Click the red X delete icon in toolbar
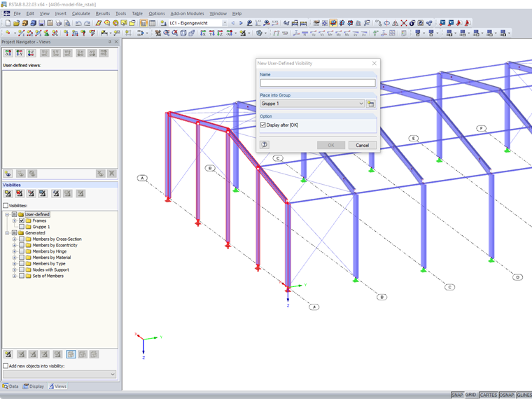532x399 pixels. pyautogui.click(x=404, y=23)
